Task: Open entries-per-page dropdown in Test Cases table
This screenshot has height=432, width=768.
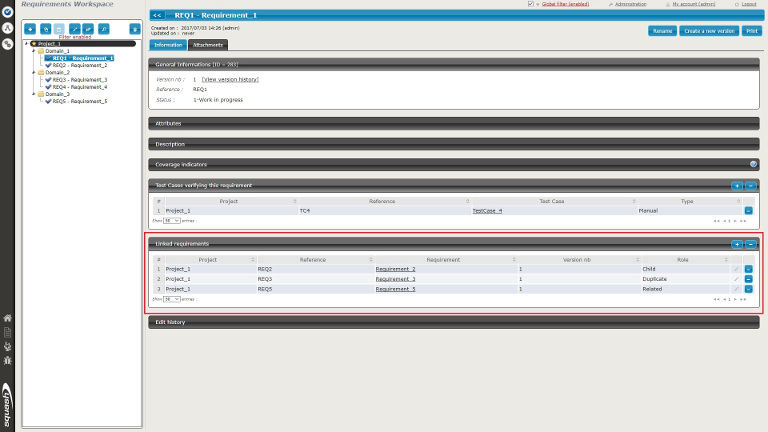Action: point(171,220)
